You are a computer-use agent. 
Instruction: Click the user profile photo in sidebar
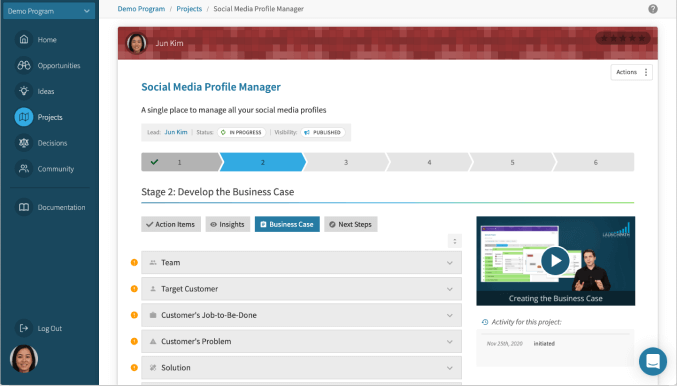coord(24,359)
